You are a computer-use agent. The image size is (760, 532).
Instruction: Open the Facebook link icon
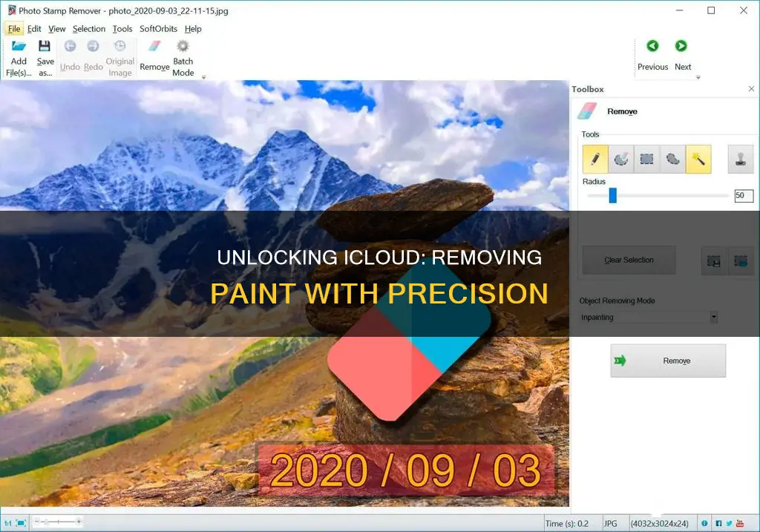pyautogui.click(x=718, y=523)
